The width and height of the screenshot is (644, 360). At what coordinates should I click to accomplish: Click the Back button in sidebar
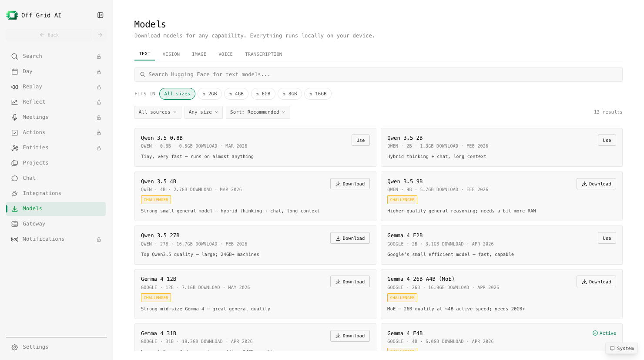[49, 35]
